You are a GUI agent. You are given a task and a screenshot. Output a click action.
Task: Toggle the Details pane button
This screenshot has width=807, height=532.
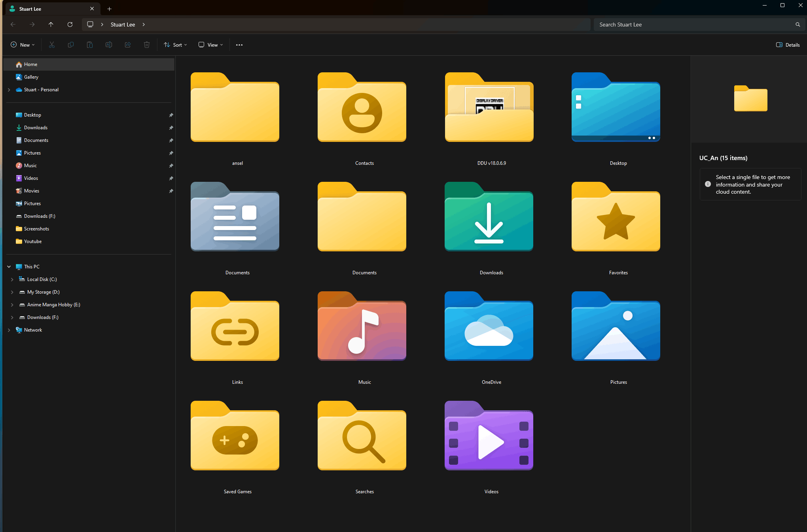pyautogui.click(x=788, y=45)
